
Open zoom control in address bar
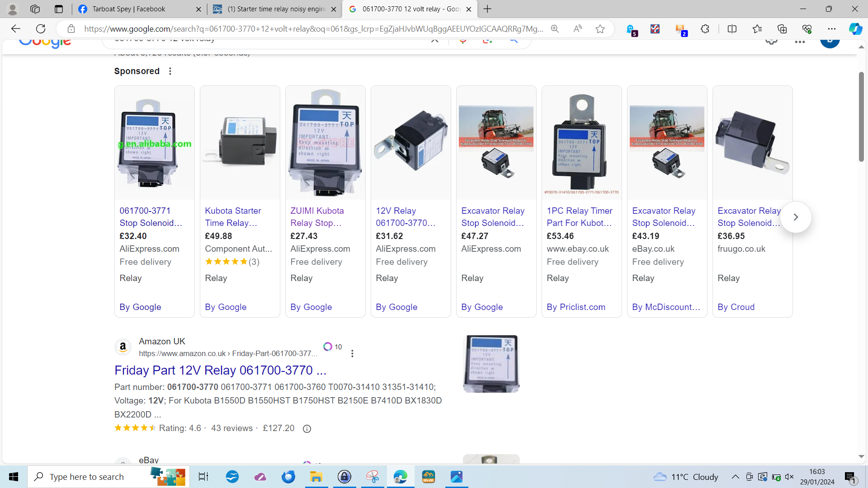555,29
